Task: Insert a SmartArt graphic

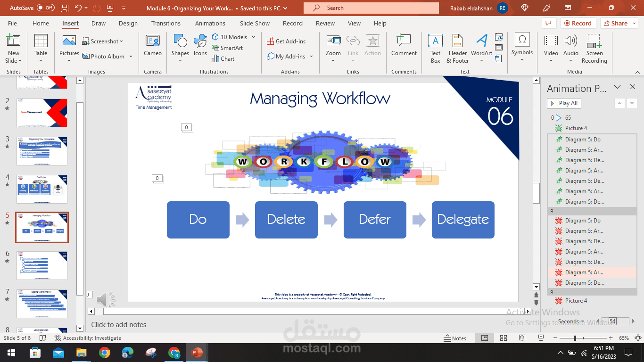Action: [x=227, y=48]
